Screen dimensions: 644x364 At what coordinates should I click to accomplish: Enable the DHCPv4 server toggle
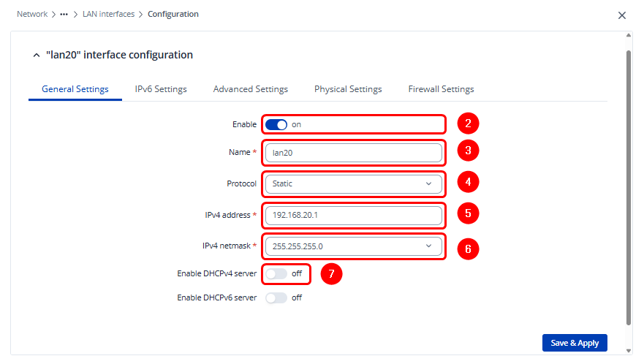(x=276, y=274)
